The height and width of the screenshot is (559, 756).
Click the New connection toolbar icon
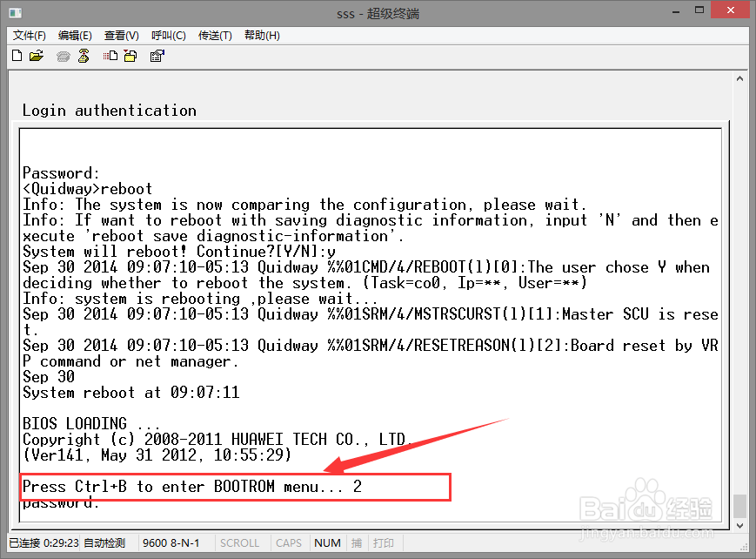click(17, 57)
